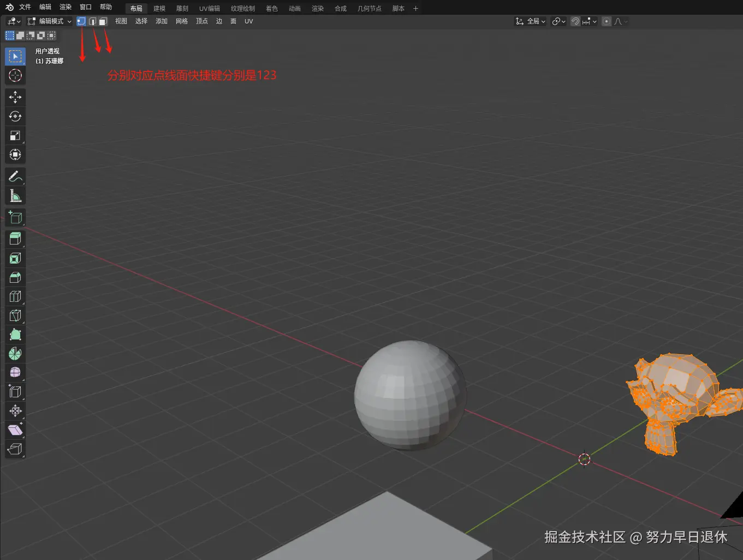Switch to the UV编辑 workspace tab
This screenshot has width=743, height=560.
coord(210,8)
